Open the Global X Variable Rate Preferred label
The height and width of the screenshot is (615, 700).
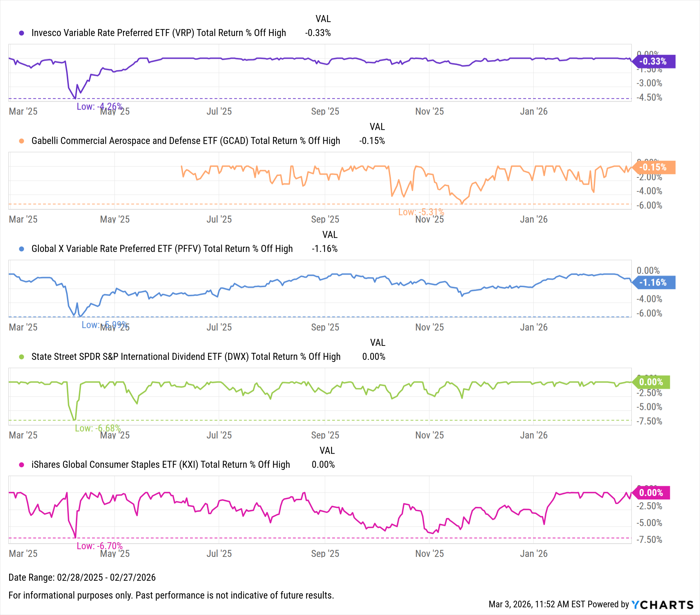(x=162, y=249)
